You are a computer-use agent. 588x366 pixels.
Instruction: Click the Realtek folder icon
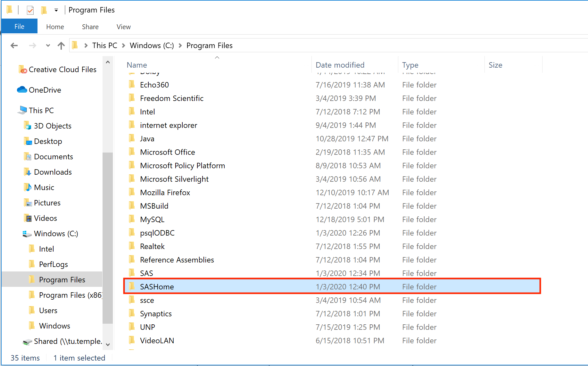point(132,246)
